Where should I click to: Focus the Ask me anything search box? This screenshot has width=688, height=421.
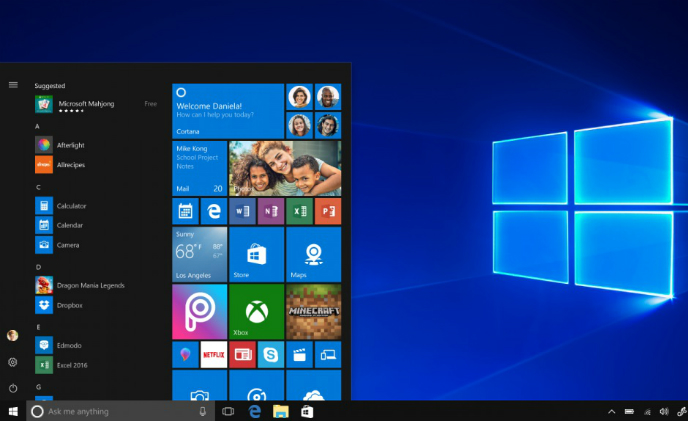(121, 411)
